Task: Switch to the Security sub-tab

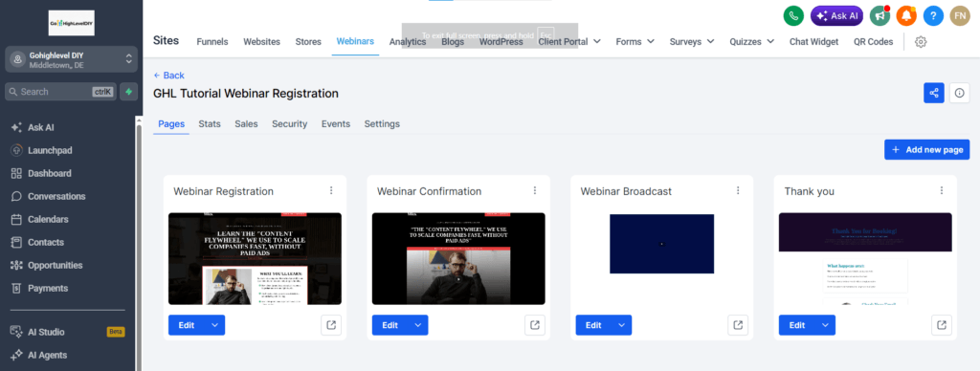Action: [x=289, y=123]
